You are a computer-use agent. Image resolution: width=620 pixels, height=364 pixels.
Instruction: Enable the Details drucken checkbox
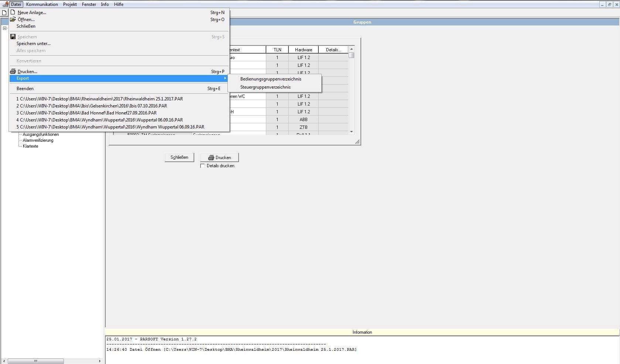202,166
